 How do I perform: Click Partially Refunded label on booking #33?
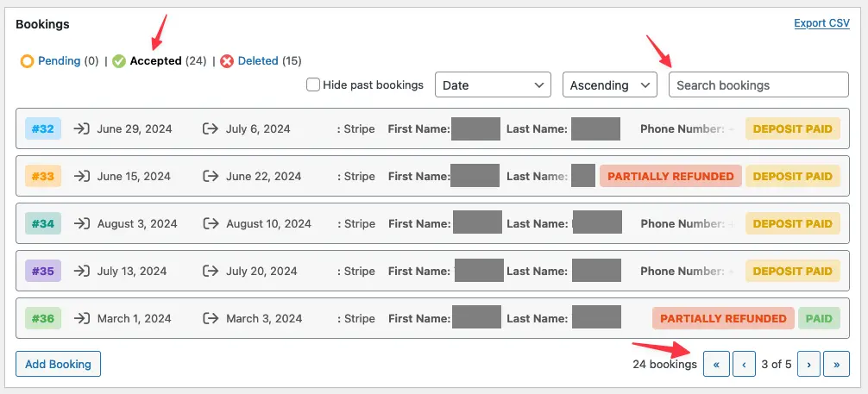click(670, 177)
